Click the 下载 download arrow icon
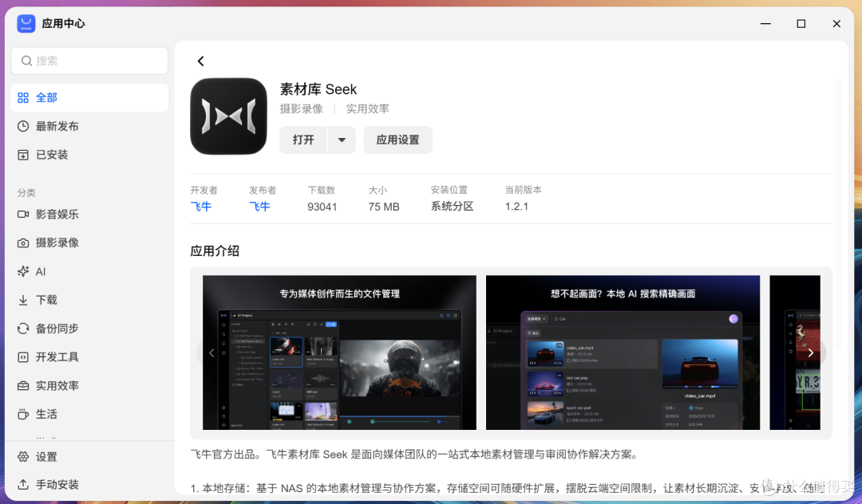The width and height of the screenshot is (862, 504). tap(23, 300)
